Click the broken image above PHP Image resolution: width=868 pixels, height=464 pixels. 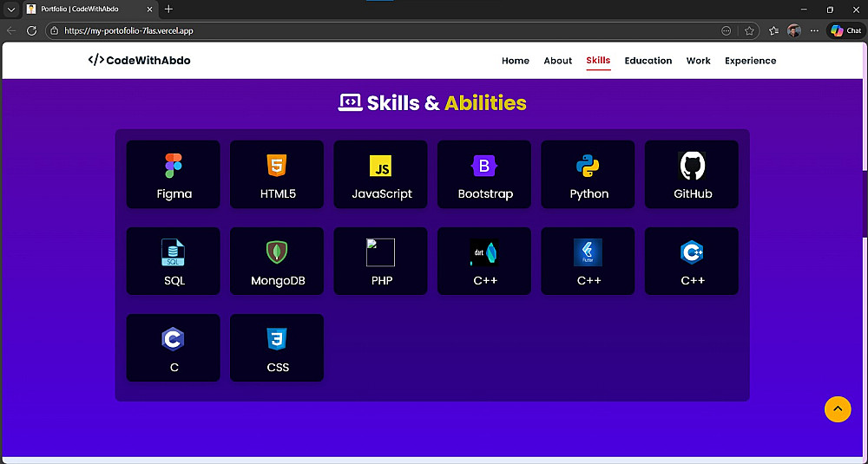tap(380, 252)
